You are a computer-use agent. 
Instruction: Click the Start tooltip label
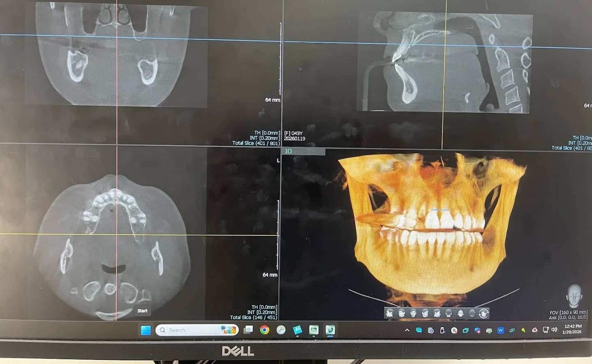(x=143, y=311)
